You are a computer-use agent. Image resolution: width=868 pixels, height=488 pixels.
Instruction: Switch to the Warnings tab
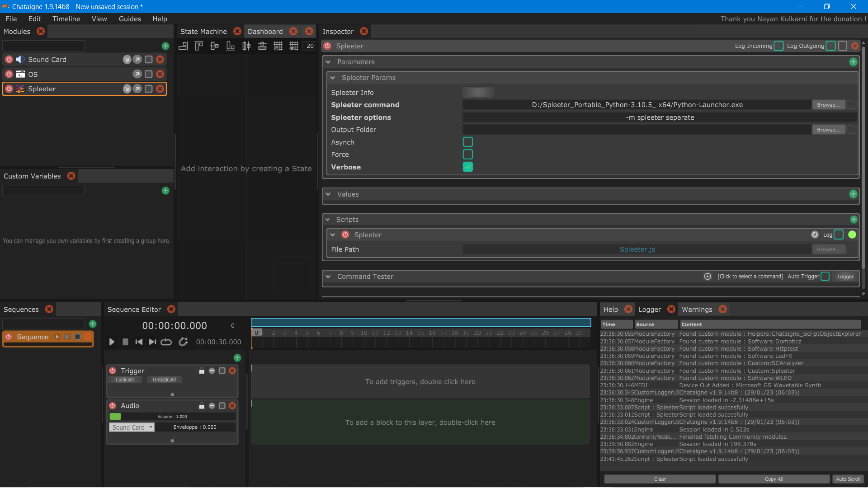pyautogui.click(x=697, y=310)
